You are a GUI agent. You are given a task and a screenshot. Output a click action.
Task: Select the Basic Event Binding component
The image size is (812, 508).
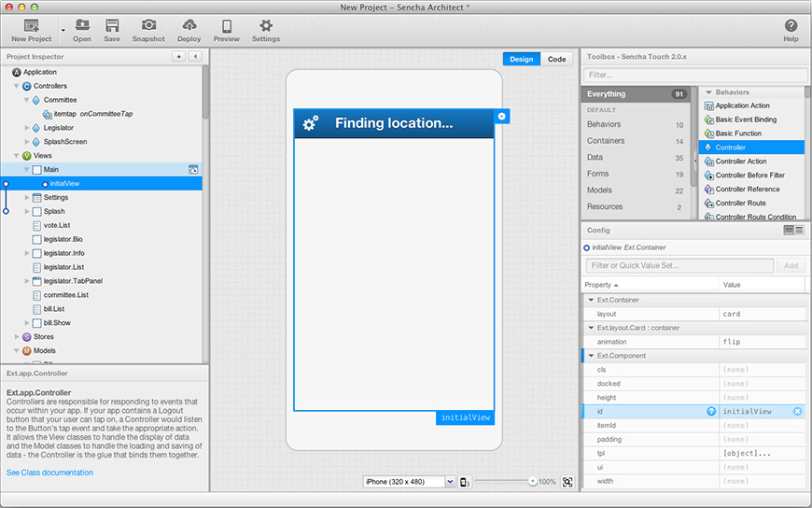click(x=752, y=120)
